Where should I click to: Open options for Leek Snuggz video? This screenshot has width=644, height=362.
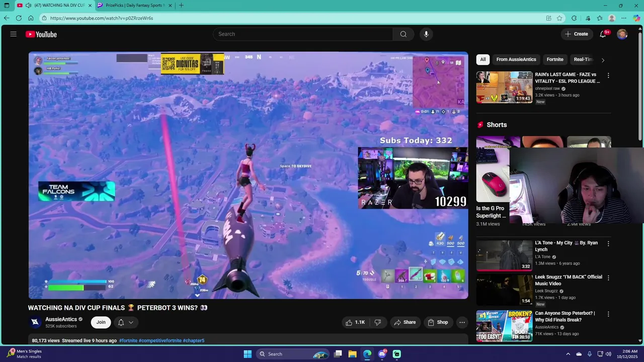pyautogui.click(x=608, y=278)
